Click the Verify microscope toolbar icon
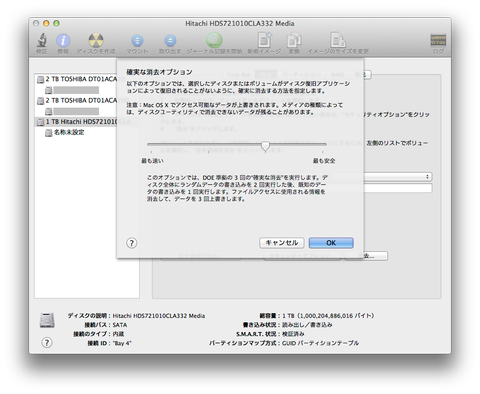 click(42, 41)
